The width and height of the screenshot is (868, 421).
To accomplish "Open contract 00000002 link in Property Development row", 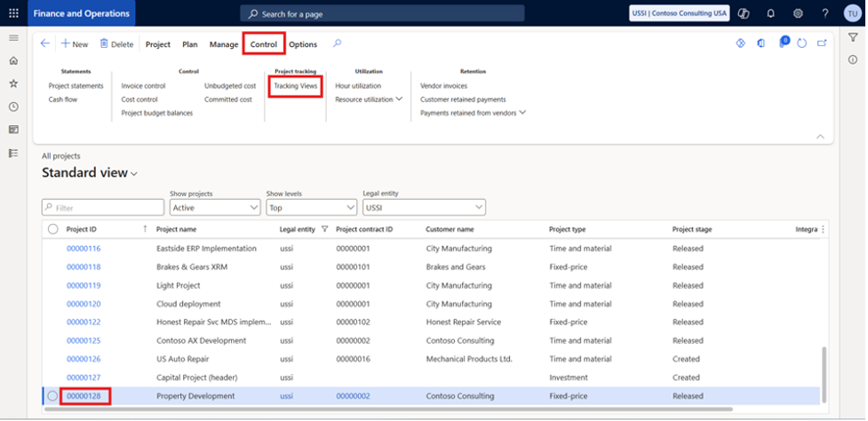I will coord(354,396).
